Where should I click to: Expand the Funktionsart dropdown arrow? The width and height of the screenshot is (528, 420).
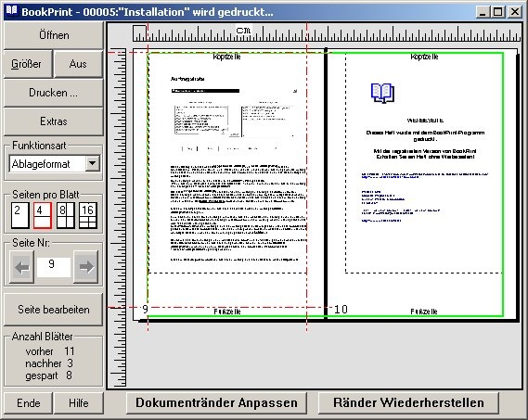point(92,163)
